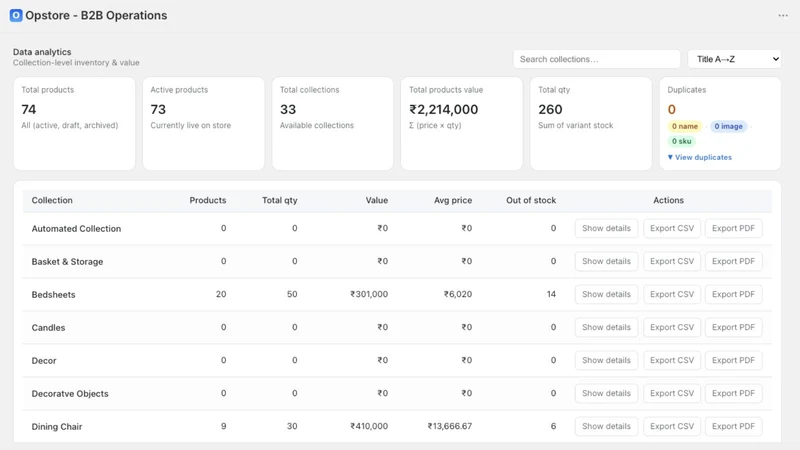Viewport: 800px width, 450px height.
Task: Export CSV for Dining Chair
Action: [672, 426]
